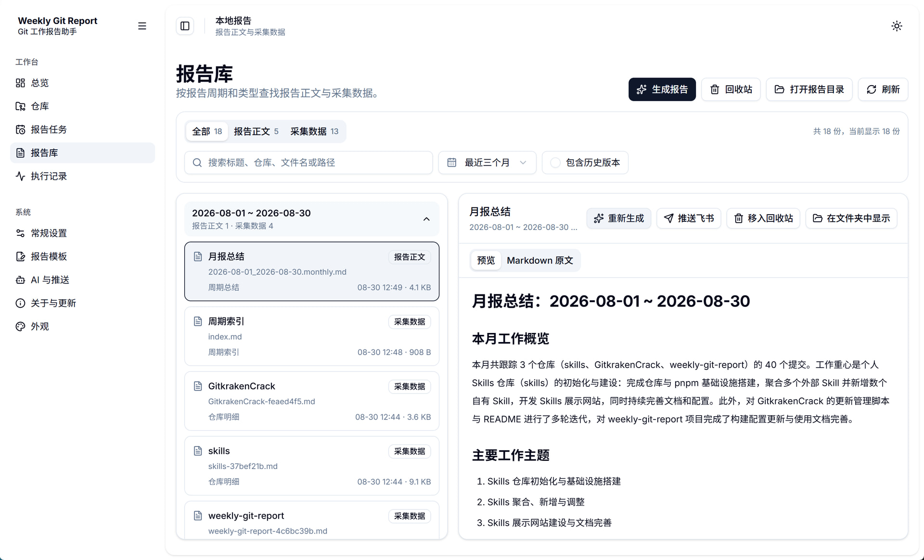Click 移入回收站 for this report
Viewport: 924px width, 560px height.
pos(763,218)
